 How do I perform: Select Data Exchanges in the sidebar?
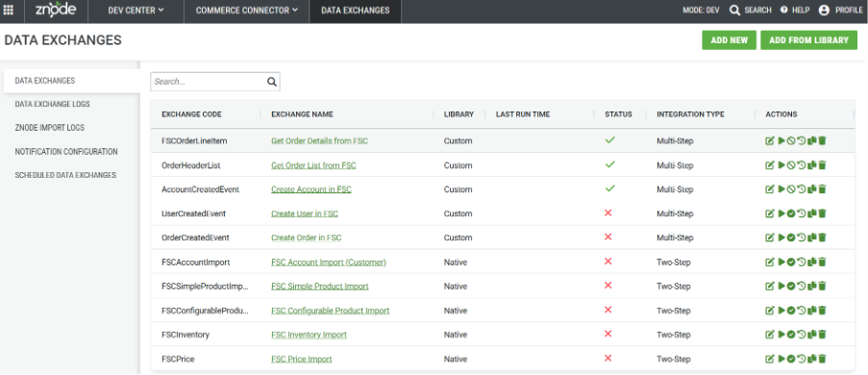coord(71,81)
